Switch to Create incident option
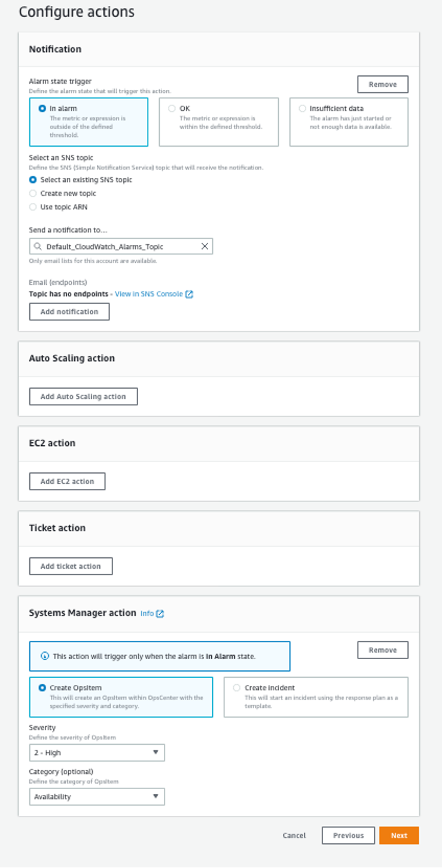Image resolution: width=442 pixels, height=868 pixels. (x=237, y=688)
